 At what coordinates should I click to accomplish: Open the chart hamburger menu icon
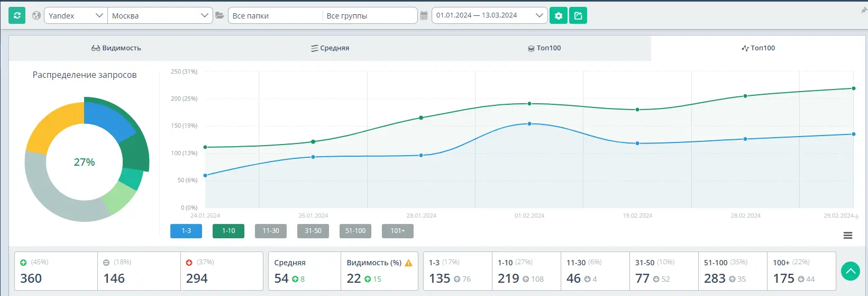[x=847, y=235]
